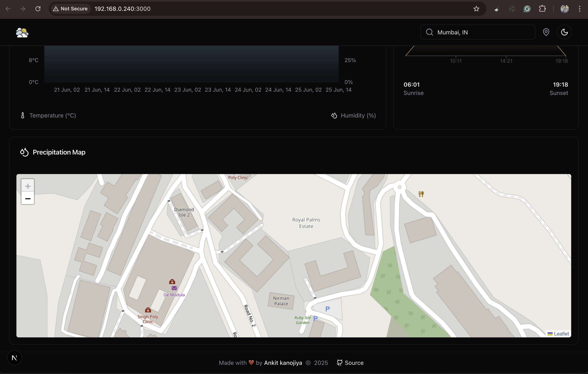Reload the page in the browser
The image size is (588, 374).
(x=38, y=9)
